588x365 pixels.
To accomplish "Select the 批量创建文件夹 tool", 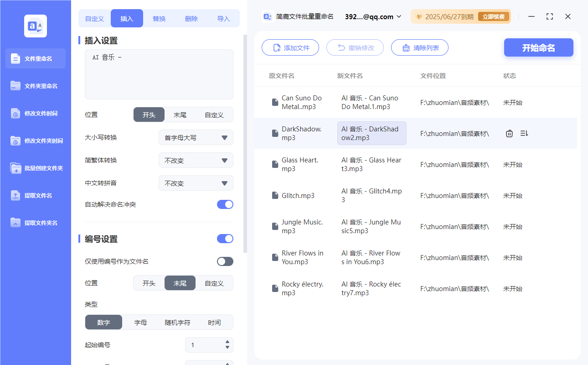I will coord(35,168).
